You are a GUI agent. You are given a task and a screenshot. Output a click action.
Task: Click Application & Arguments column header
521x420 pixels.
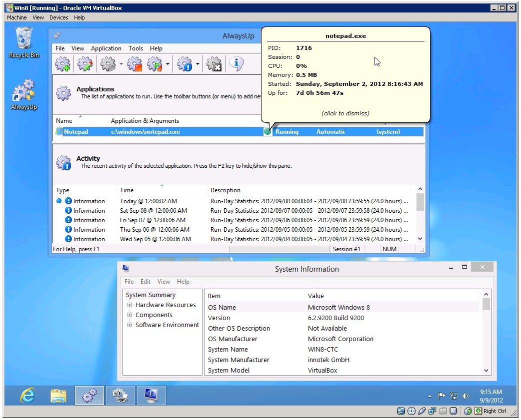145,121
